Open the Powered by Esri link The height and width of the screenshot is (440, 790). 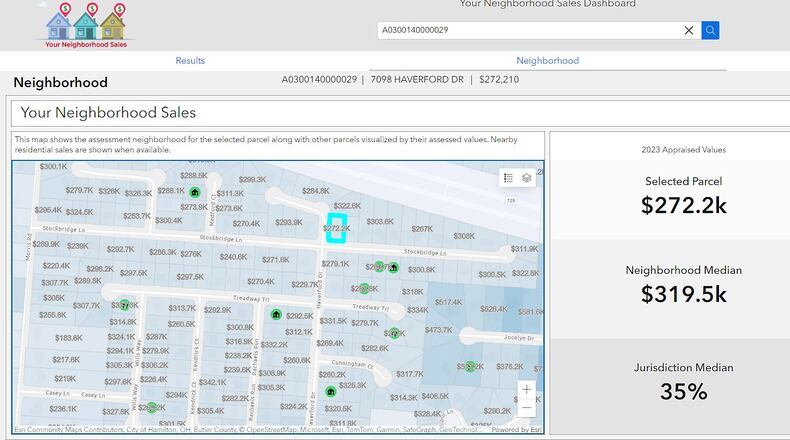(516, 430)
